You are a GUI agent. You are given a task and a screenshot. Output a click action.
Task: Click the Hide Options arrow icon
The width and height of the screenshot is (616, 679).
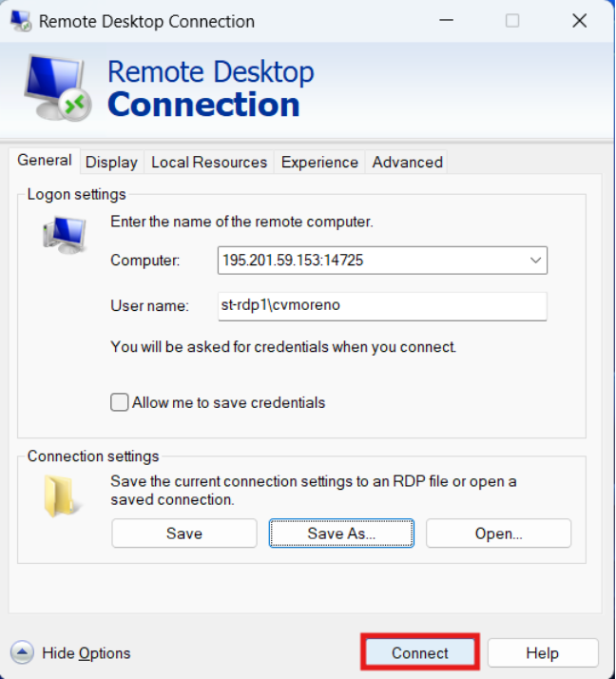23,652
